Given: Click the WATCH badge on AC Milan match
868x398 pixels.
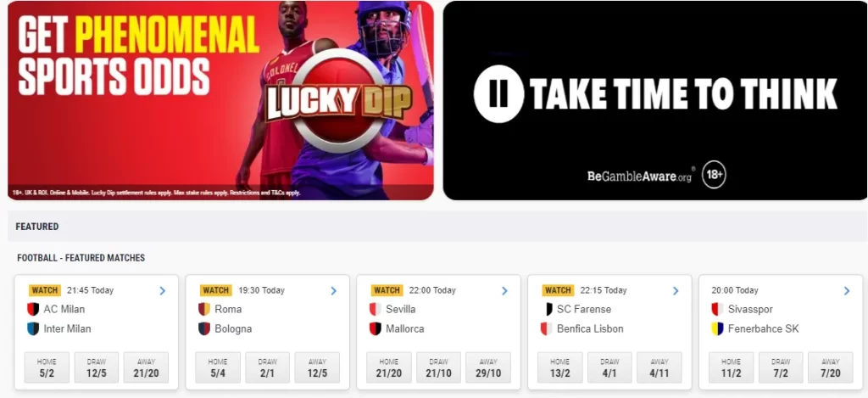Looking at the screenshot, I should tap(45, 290).
